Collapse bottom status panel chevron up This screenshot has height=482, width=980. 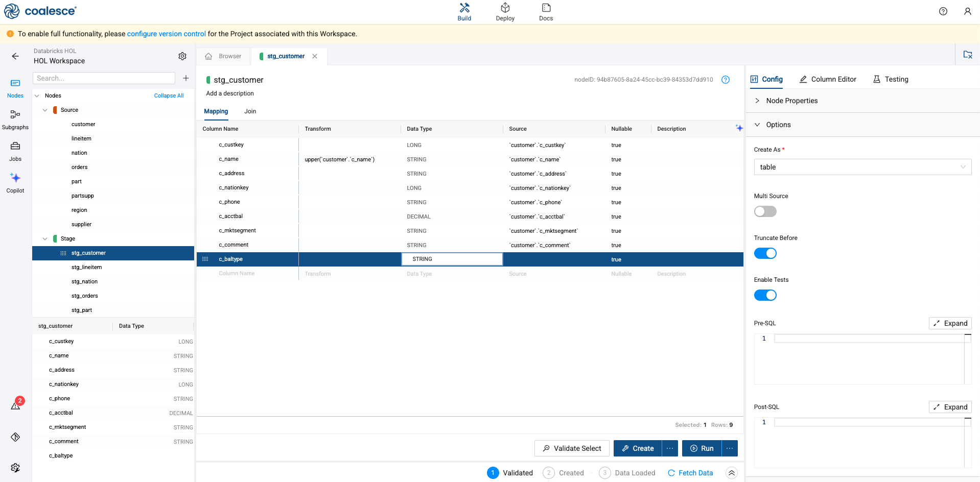point(732,473)
